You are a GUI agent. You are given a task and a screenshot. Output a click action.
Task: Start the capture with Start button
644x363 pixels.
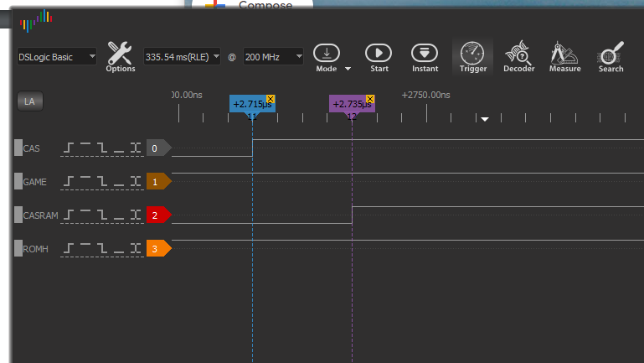[379, 58]
